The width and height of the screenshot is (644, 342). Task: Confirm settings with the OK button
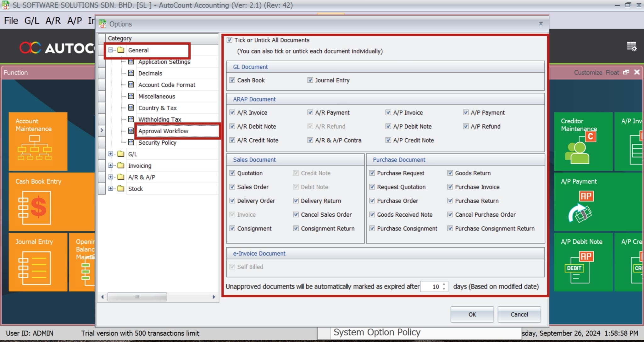(x=472, y=314)
